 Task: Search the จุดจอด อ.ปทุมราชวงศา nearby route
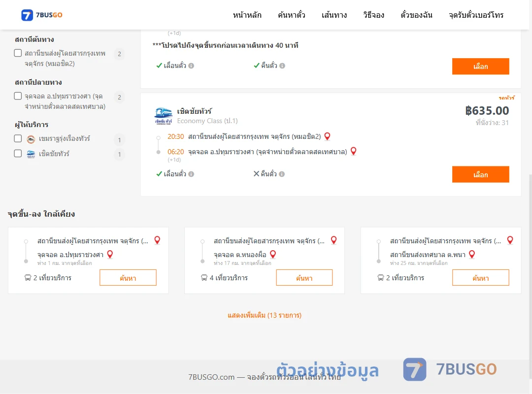[x=128, y=278]
